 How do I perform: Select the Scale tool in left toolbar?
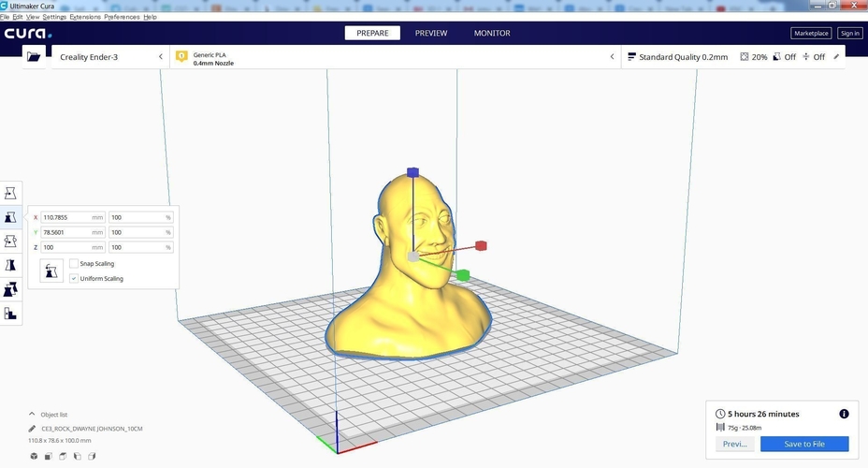(10, 217)
